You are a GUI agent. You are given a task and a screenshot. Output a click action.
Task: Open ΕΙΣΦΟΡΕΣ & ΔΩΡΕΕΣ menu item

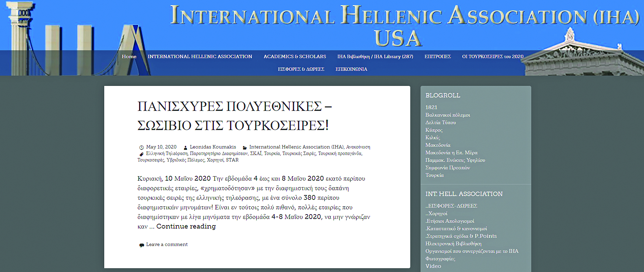[x=301, y=69]
